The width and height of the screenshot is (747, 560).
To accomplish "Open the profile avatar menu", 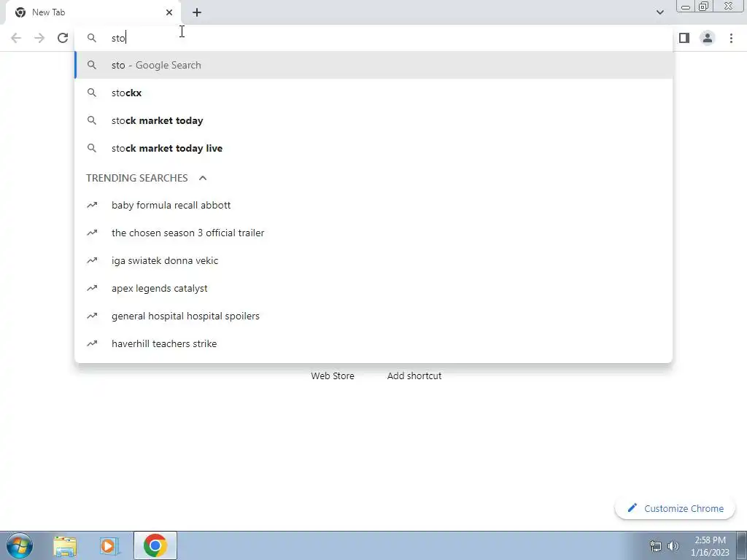I will click(708, 38).
